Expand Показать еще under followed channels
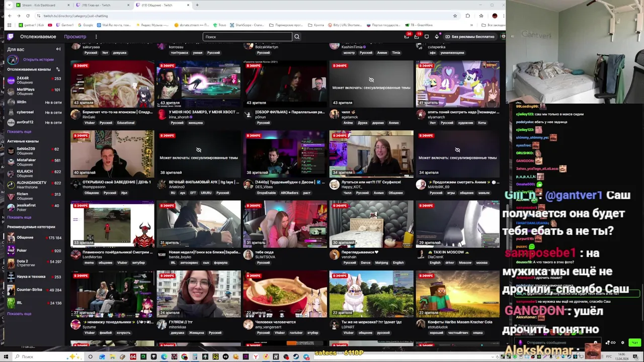The height and width of the screenshot is (362, 644). coord(19,132)
